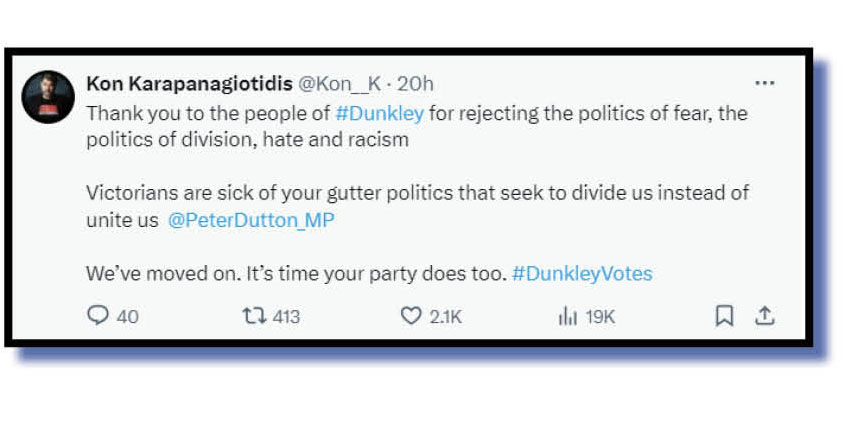Click the 2.1K likes count
Screen dimensions: 845x438
tap(445, 317)
